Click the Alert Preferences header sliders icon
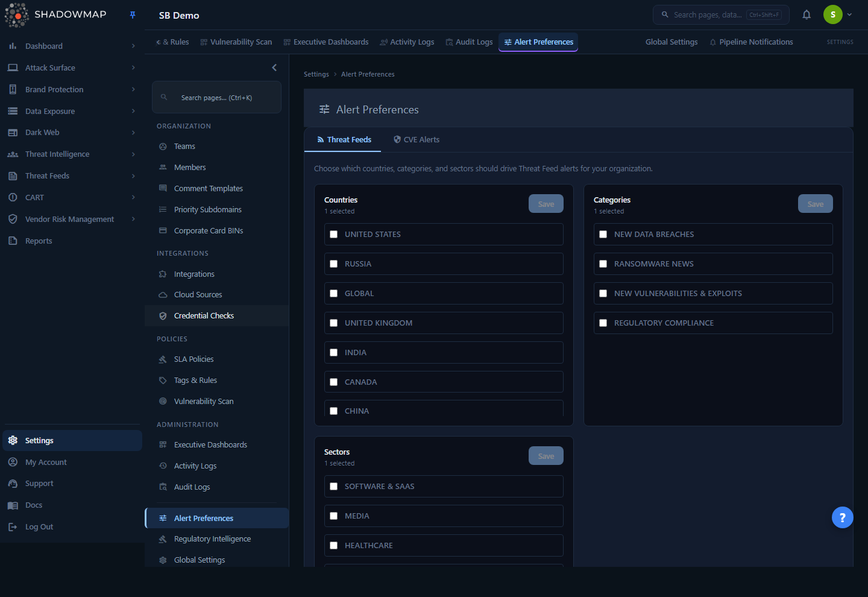Viewport: 868px width, 597px height. click(x=324, y=109)
